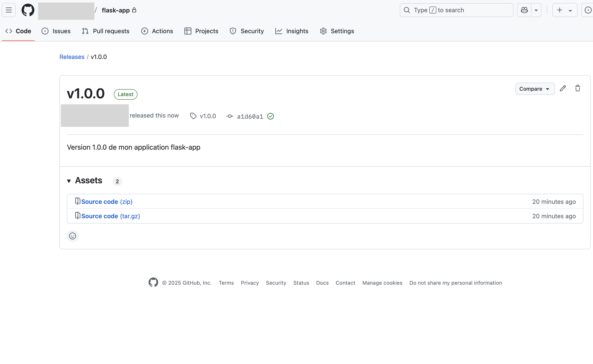Click the GitHub logo home icon
This screenshot has height=364, width=593.
(x=28, y=10)
